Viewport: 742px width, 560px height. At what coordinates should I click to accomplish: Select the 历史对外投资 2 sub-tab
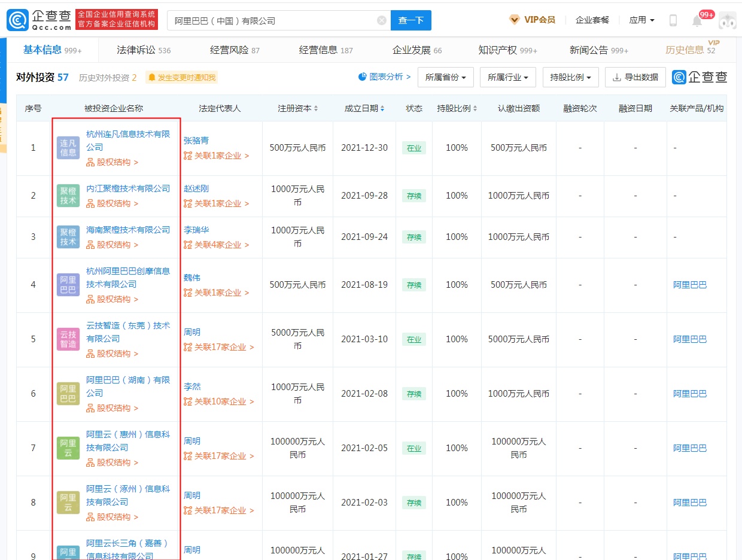pos(108,77)
